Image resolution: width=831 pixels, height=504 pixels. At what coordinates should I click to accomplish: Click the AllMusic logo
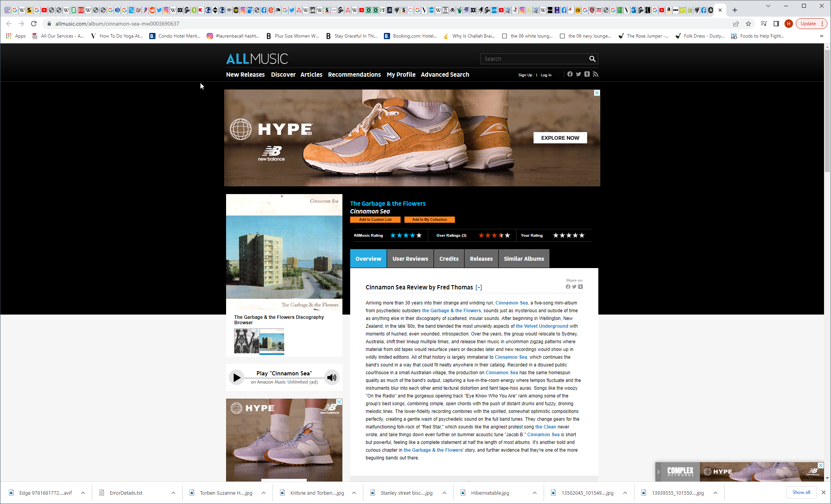click(x=257, y=59)
